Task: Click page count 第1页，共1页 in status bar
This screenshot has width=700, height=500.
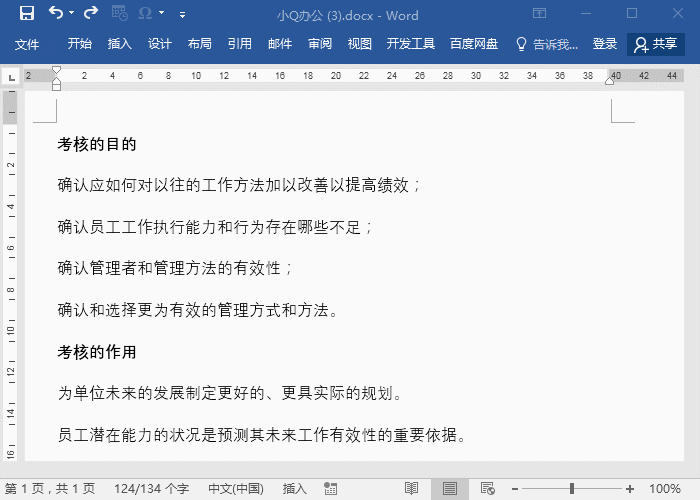Action: pos(50,489)
